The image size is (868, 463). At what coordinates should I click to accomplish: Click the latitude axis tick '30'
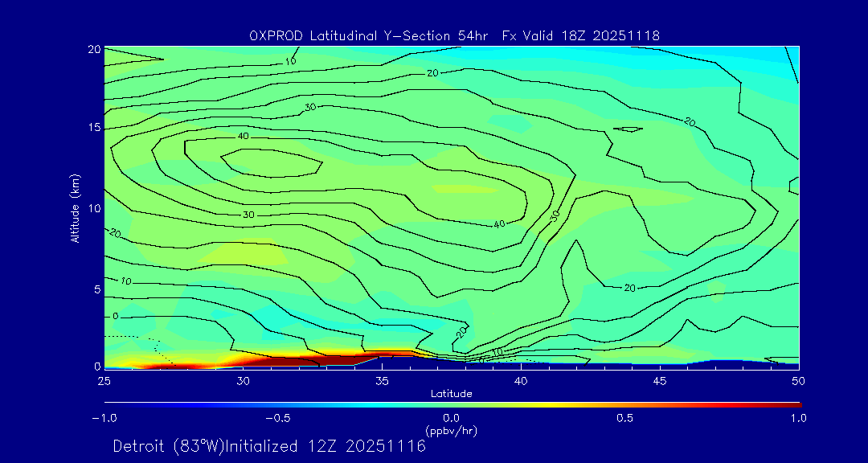click(x=243, y=382)
